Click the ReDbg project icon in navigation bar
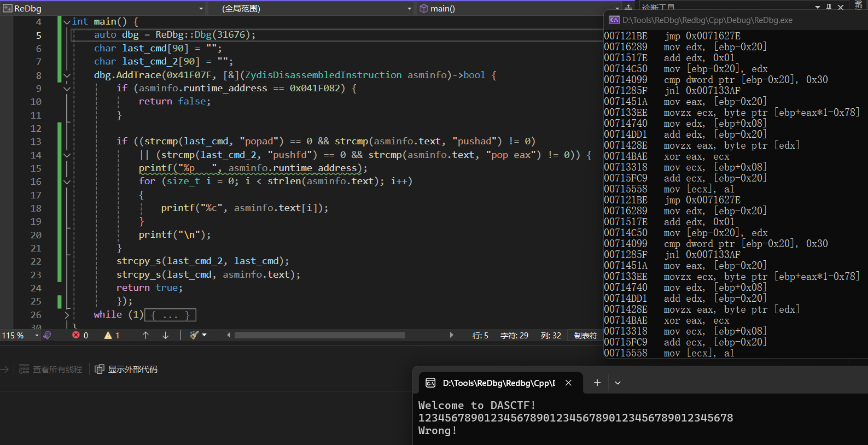Image resolution: width=868 pixels, height=445 pixels. [x=8, y=8]
